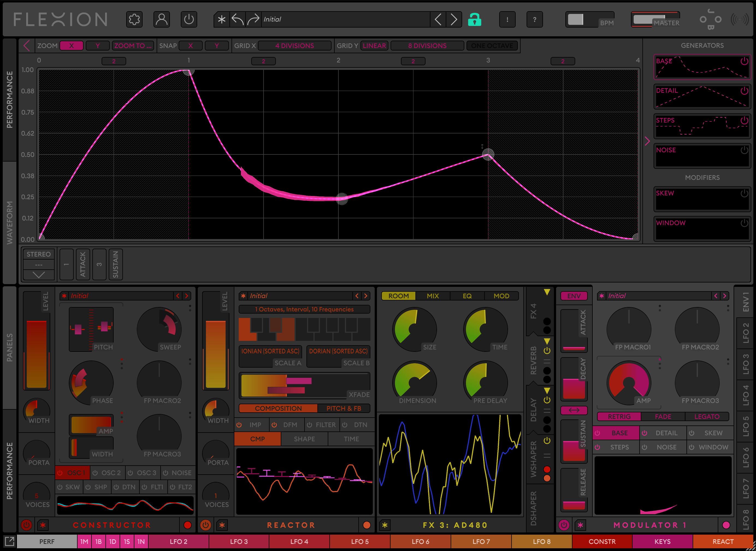Open SCALE B Dorian selector
The image size is (756, 551).
(338, 356)
